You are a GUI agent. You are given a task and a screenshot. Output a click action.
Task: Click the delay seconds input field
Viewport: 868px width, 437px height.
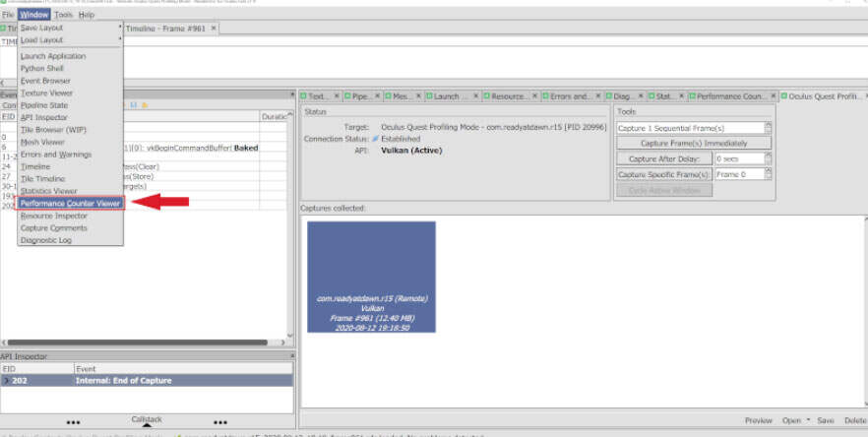click(738, 158)
